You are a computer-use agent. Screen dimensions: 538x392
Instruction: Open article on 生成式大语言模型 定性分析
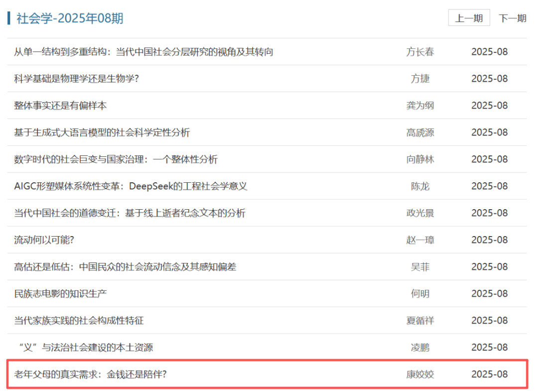pyautogui.click(x=102, y=132)
